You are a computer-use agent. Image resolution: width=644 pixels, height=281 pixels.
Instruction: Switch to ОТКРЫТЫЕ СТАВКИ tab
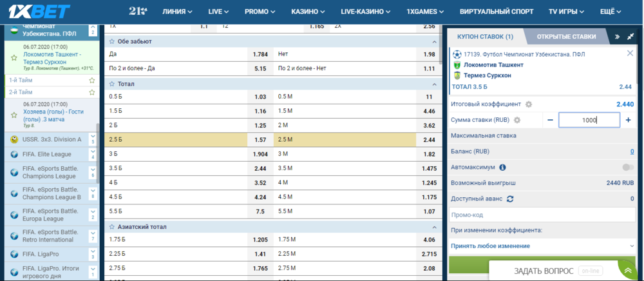point(566,37)
